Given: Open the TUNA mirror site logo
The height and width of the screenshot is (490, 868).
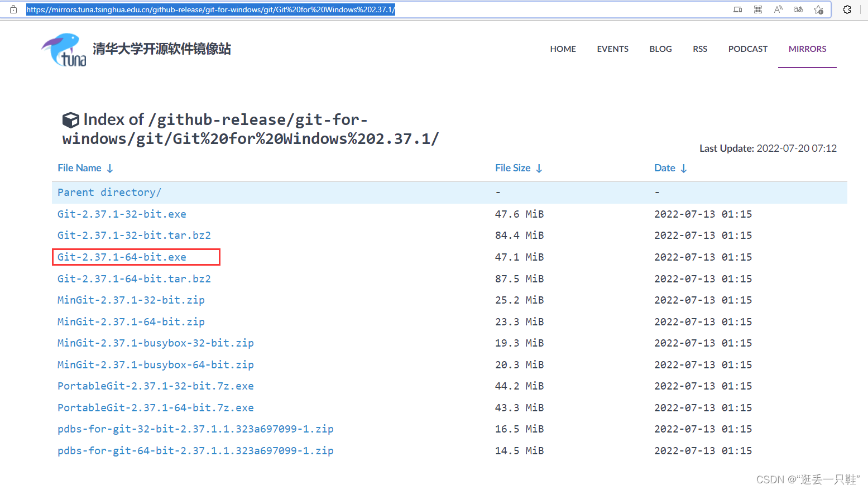Looking at the screenshot, I should click(x=64, y=50).
